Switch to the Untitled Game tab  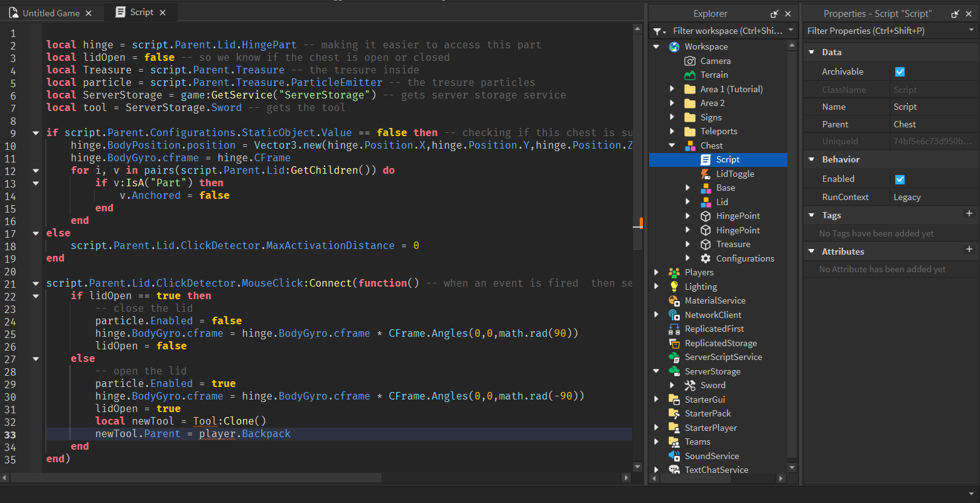coord(50,11)
